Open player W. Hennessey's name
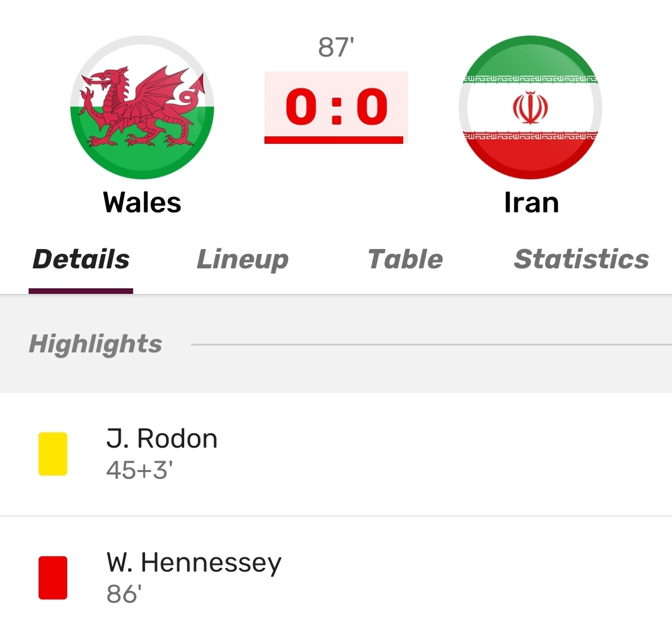This screenshot has height=637, width=672. point(194,563)
